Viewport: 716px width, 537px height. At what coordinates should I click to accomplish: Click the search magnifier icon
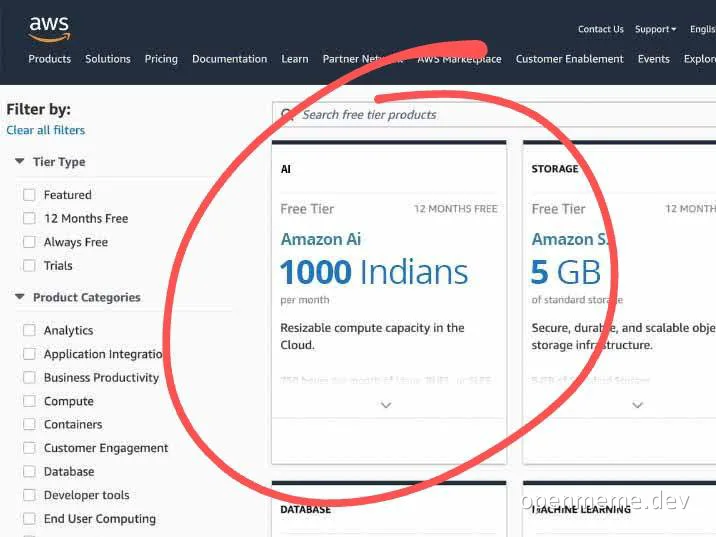pyautogui.click(x=287, y=114)
